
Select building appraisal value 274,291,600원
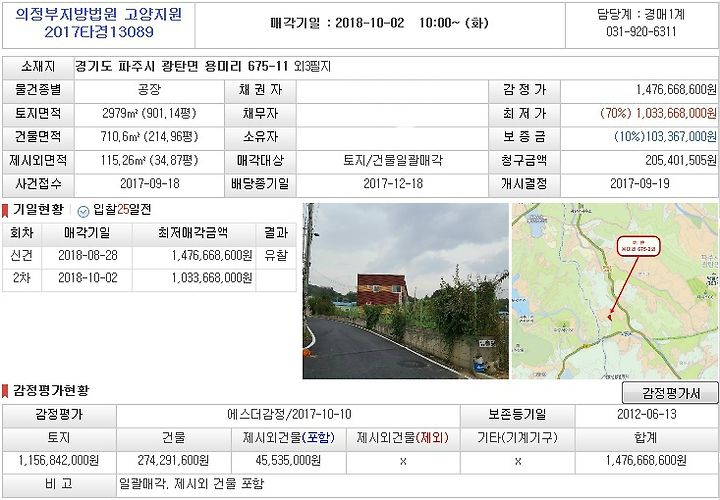[x=174, y=461]
